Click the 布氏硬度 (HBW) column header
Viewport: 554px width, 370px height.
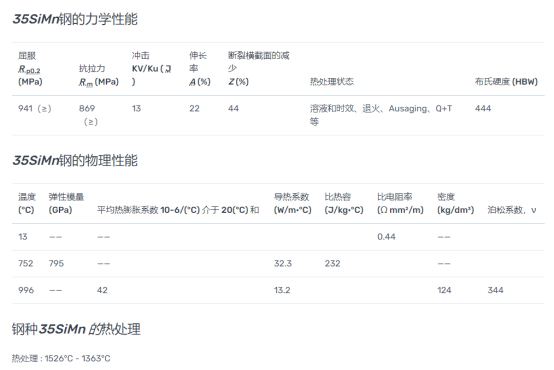point(506,82)
